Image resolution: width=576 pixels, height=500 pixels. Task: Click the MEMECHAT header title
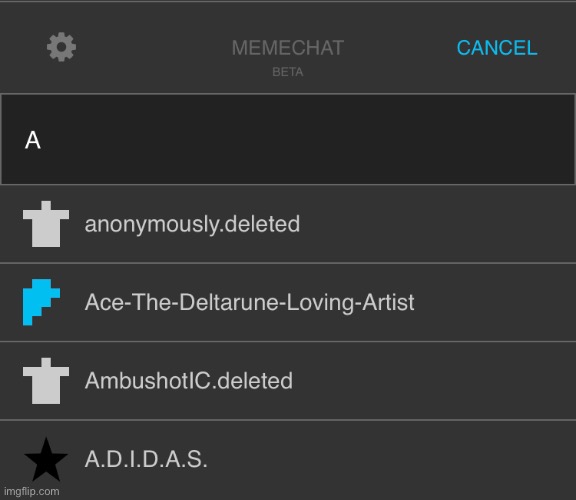pos(288,48)
